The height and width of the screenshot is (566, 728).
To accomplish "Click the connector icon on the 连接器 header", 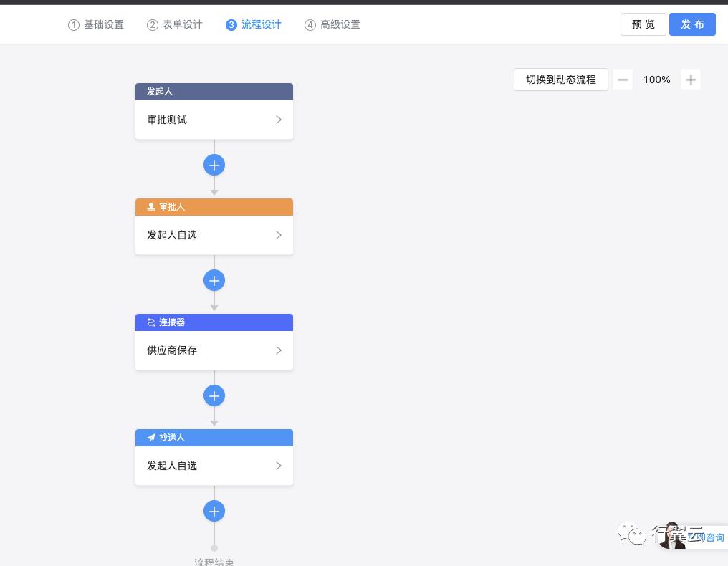I will (x=152, y=322).
